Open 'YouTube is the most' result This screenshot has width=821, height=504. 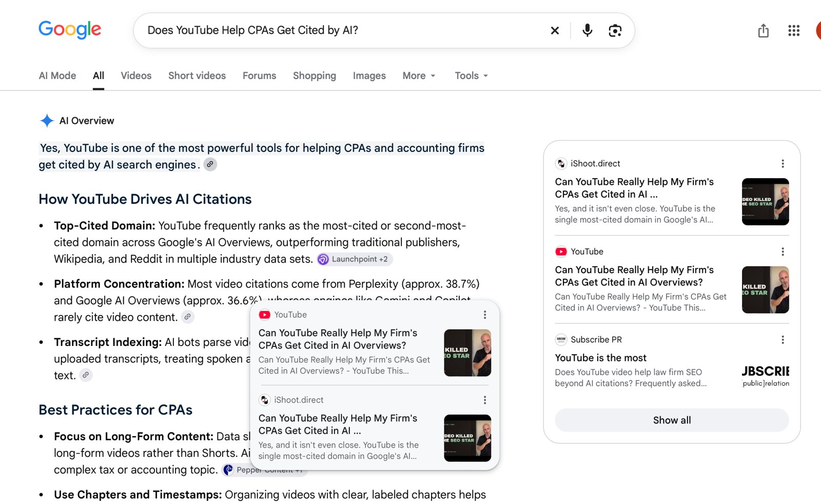pos(601,358)
